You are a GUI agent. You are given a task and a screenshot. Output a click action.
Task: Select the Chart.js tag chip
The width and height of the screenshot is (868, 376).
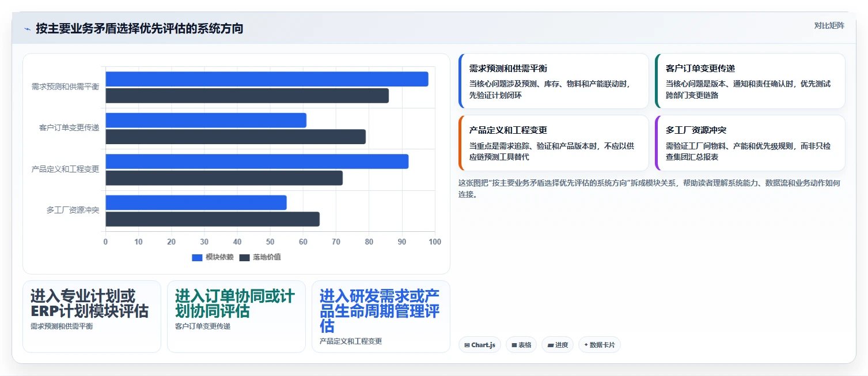click(480, 345)
